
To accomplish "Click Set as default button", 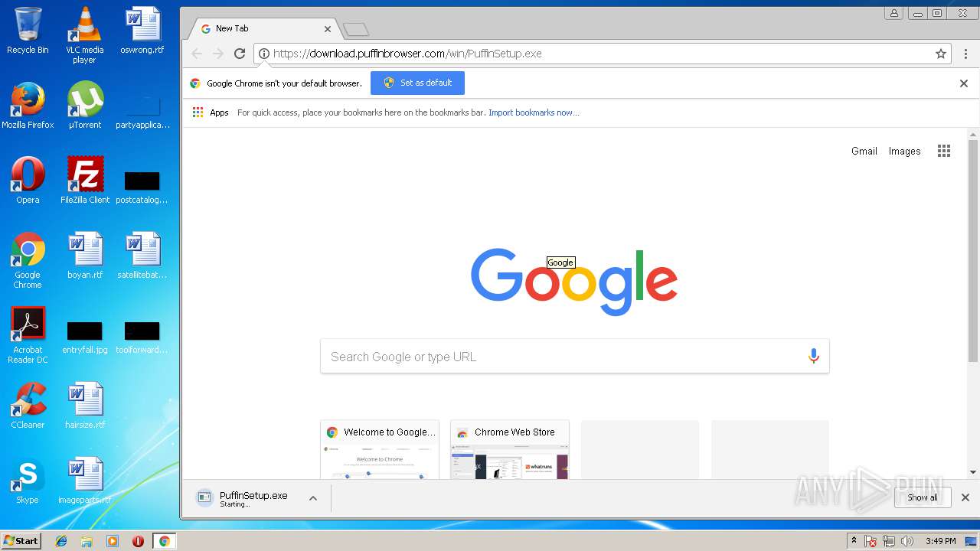I will pyautogui.click(x=417, y=83).
